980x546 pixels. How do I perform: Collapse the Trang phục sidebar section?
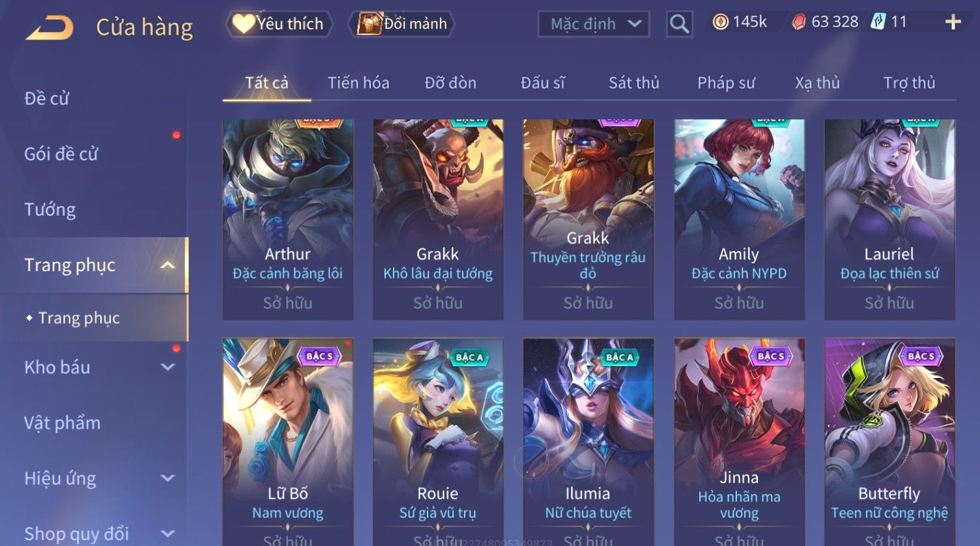[x=167, y=265]
